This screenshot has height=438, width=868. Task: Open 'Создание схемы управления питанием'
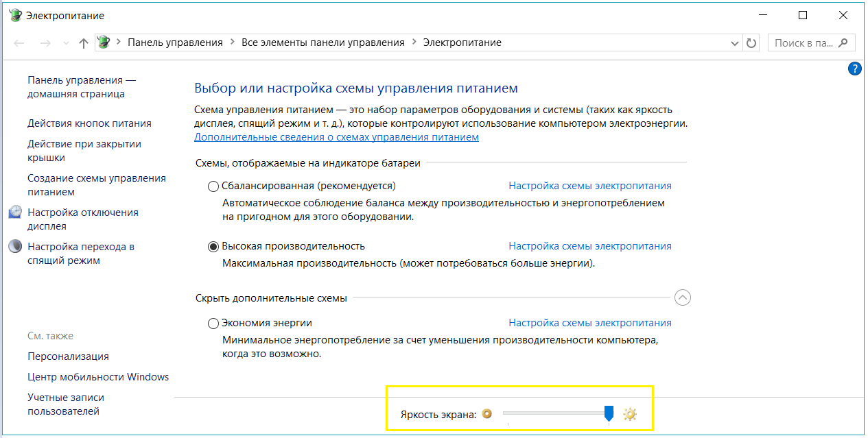pos(97,185)
